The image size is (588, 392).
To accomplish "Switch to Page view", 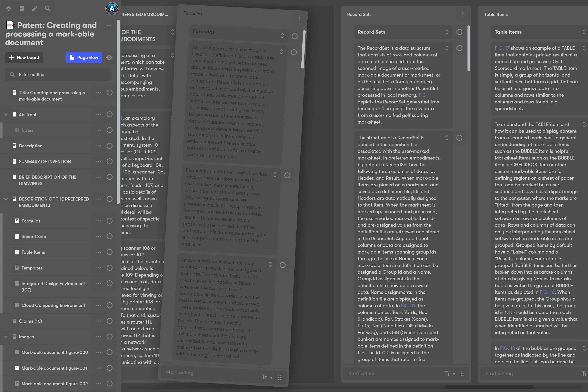I will tap(83, 58).
